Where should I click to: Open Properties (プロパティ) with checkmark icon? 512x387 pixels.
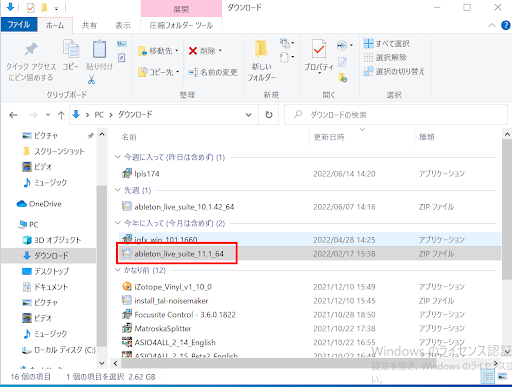pos(319,56)
